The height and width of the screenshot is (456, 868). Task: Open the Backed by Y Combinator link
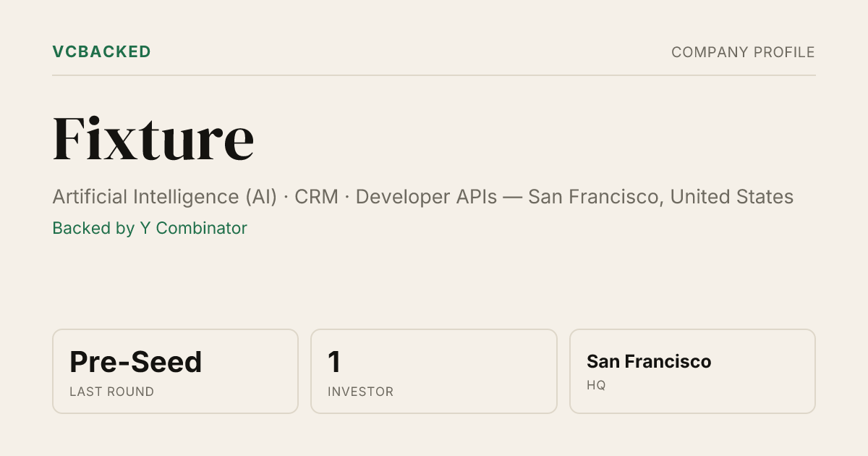pyautogui.click(x=150, y=228)
